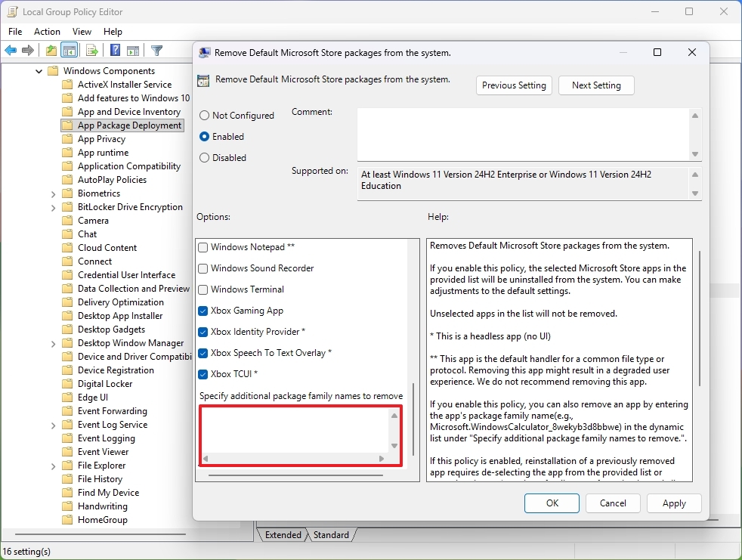This screenshot has height=560, width=742.
Task: Click the Windows Components folder icon
Action: 54,71
